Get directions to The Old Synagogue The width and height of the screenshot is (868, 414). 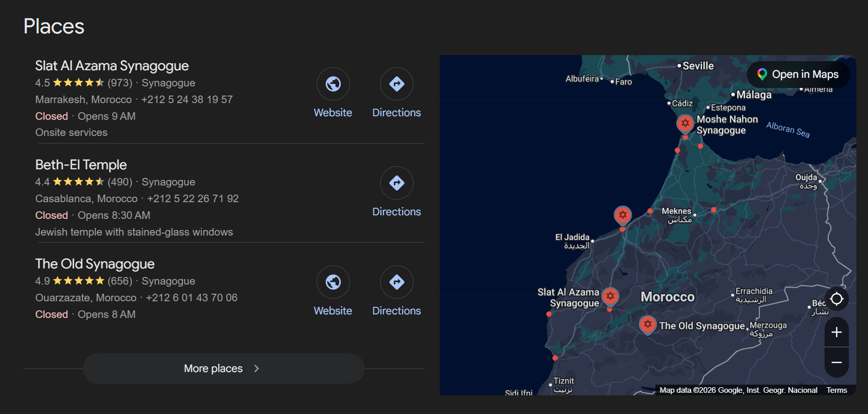[396, 292]
